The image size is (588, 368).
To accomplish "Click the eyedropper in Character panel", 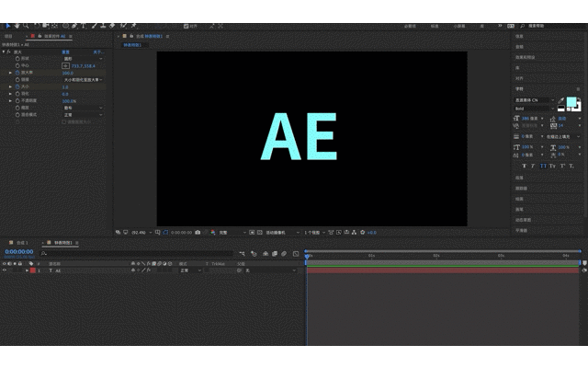I will [x=561, y=100].
